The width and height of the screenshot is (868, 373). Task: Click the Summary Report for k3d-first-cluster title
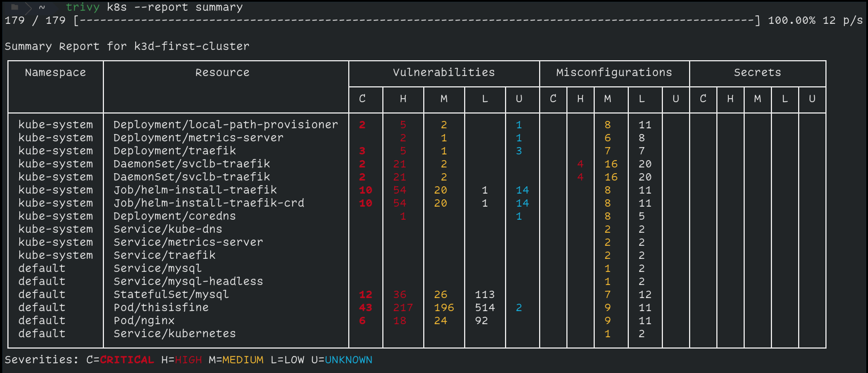(x=127, y=46)
